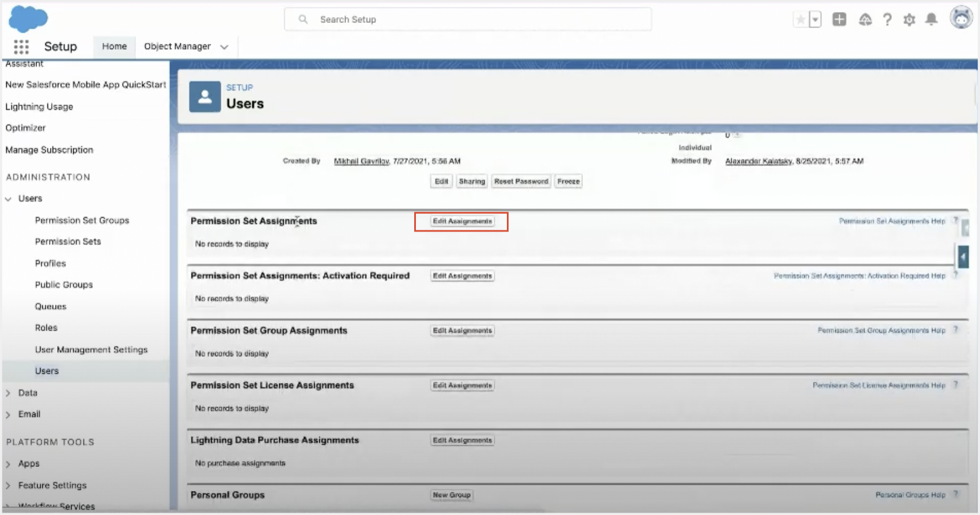Open Permission Set Assignments: Activation Required Help
Image resolution: width=980 pixels, height=515 pixels.
coord(859,276)
